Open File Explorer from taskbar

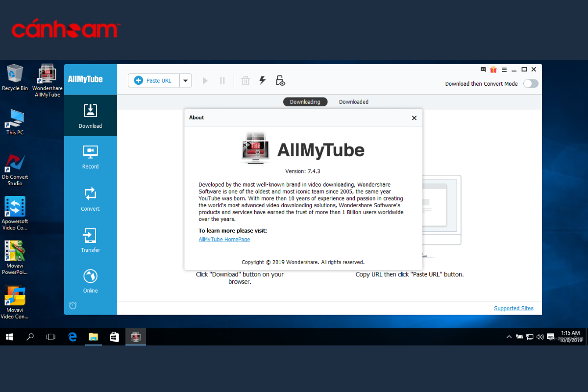pyautogui.click(x=94, y=337)
